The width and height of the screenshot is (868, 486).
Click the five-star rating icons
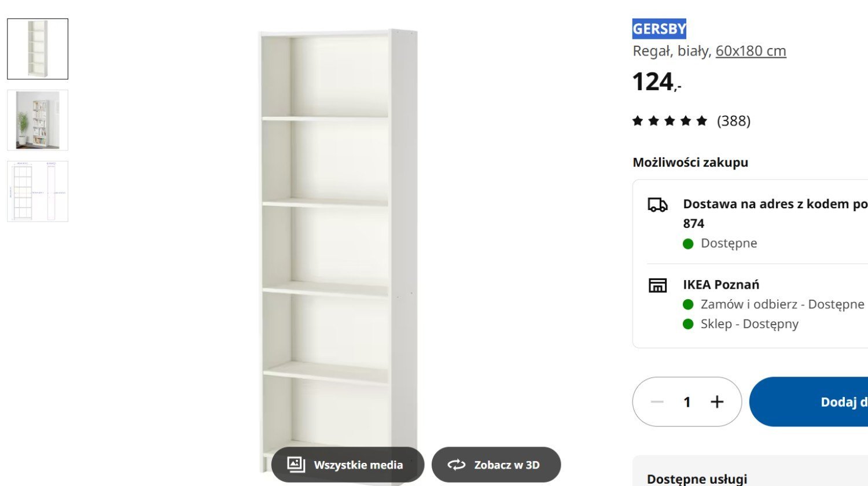(x=670, y=121)
